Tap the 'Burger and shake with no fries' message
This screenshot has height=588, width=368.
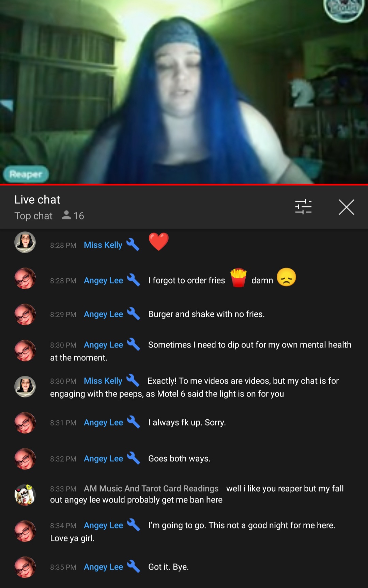[x=206, y=314]
